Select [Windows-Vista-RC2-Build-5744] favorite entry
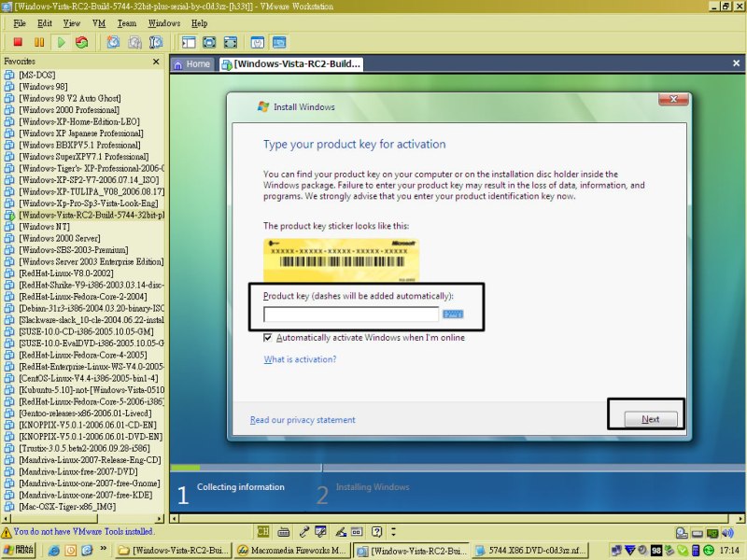747x560 pixels. click(92, 216)
